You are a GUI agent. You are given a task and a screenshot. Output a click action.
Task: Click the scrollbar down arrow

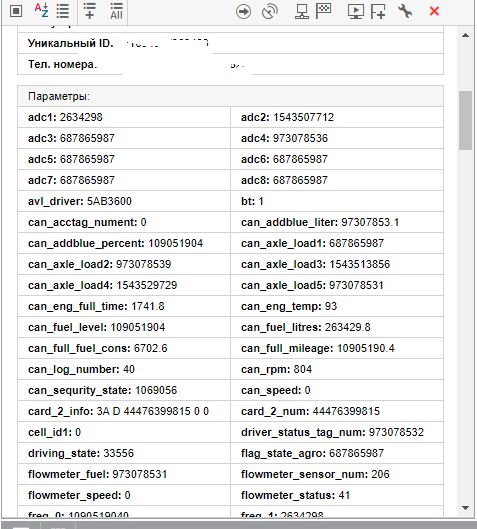pos(466,508)
